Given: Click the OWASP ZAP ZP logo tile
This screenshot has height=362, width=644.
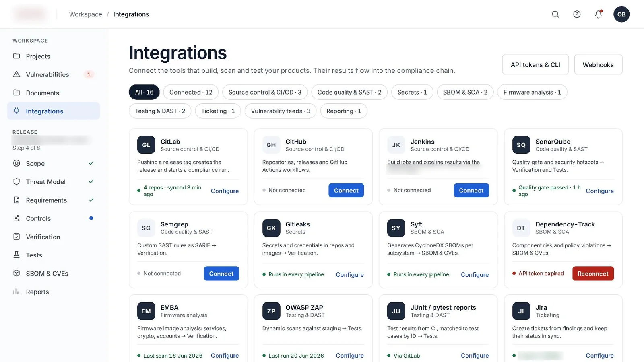Looking at the screenshot, I should [x=271, y=311].
